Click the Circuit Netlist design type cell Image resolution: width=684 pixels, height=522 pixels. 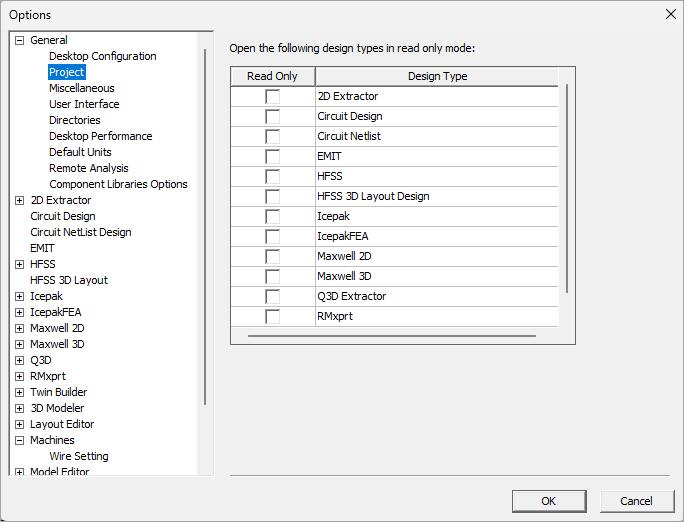pyautogui.click(x=437, y=136)
